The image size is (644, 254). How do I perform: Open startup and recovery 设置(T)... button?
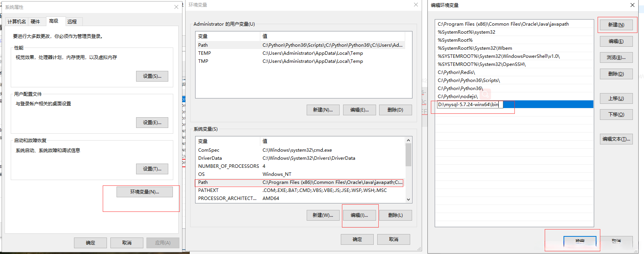click(152, 169)
